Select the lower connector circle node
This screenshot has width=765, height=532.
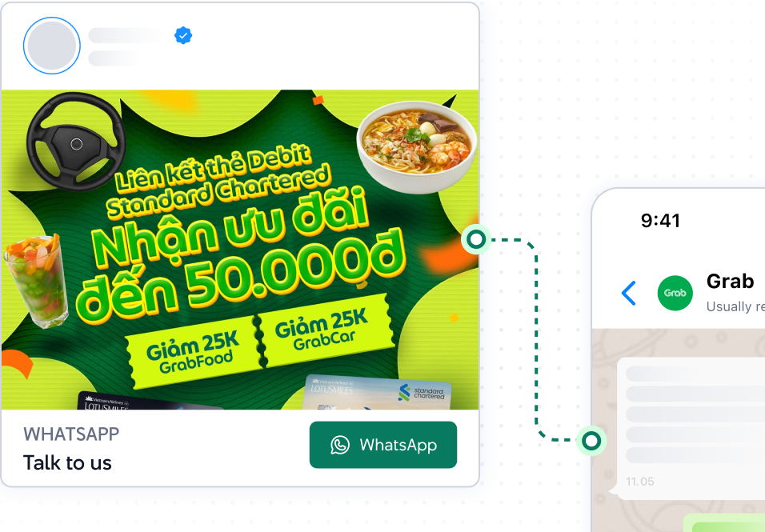pos(591,441)
